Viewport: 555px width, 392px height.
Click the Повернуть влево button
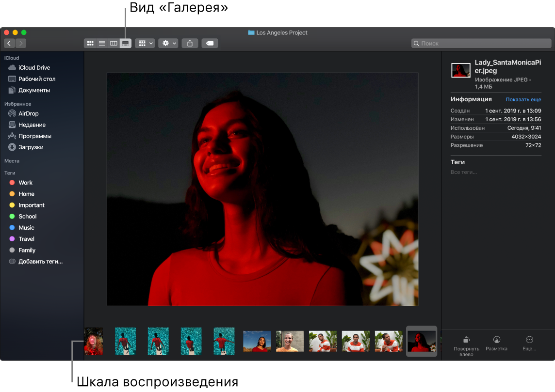coord(465,344)
